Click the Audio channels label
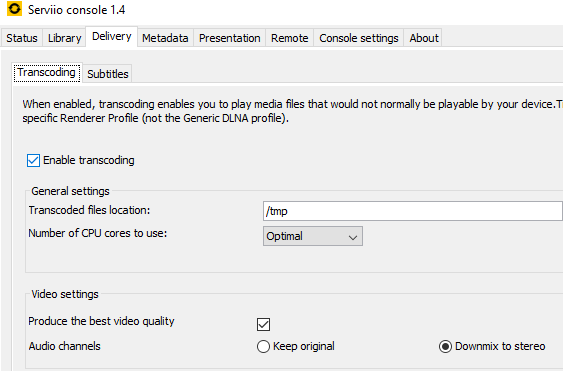Image resolution: width=563 pixels, height=371 pixels. click(65, 346)
